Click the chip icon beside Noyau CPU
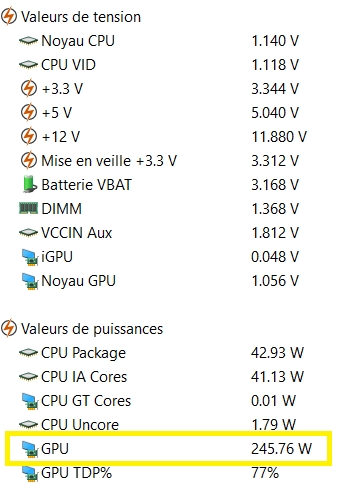The image size is (363, 491). pyautogui.click(x=28, y=41)
